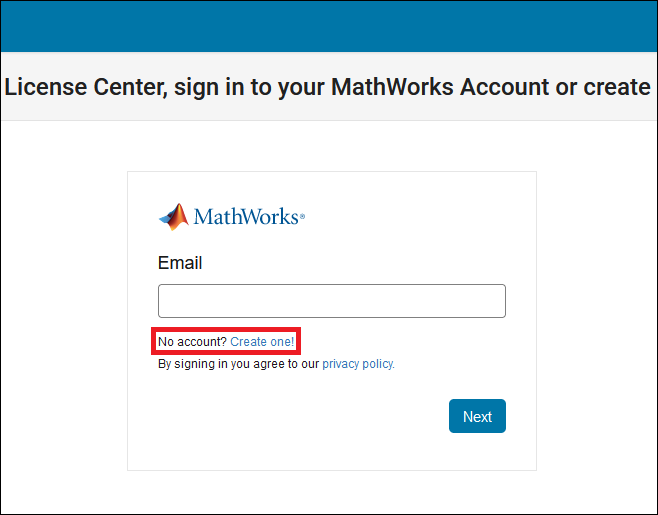Click the "No account?" text

[x=193, y=342]
